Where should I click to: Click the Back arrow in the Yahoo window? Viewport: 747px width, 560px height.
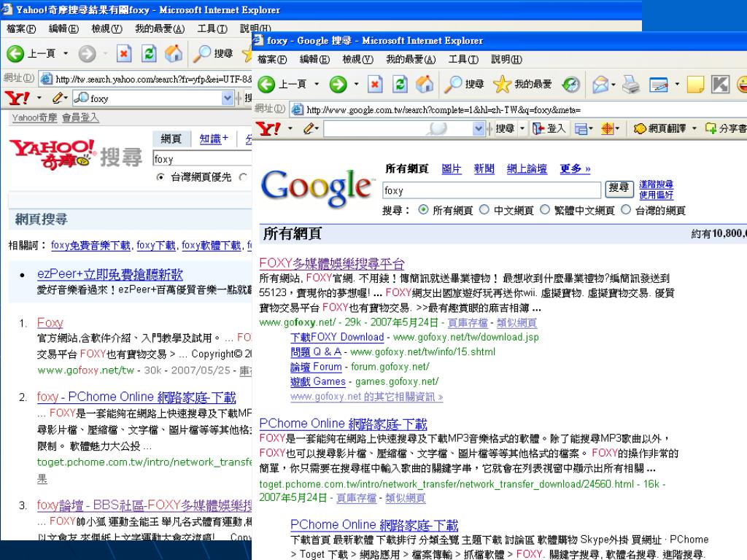pyautogui.click(x=15, y=54)
